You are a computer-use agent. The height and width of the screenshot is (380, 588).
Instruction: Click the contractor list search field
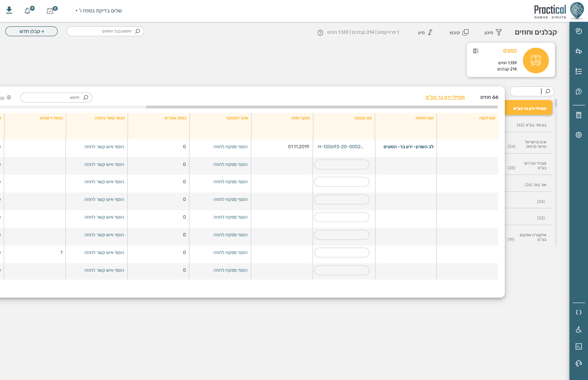[532, 91]
